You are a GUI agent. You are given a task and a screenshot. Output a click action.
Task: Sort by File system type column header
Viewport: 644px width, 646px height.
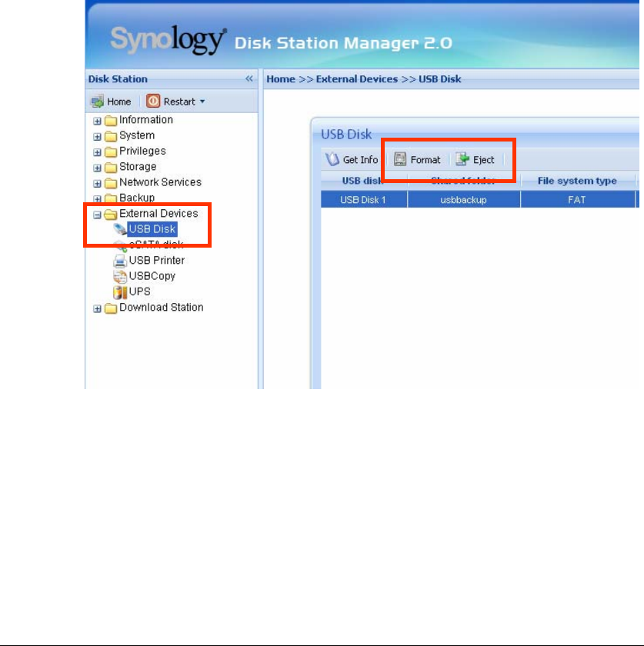click(577, 181)
